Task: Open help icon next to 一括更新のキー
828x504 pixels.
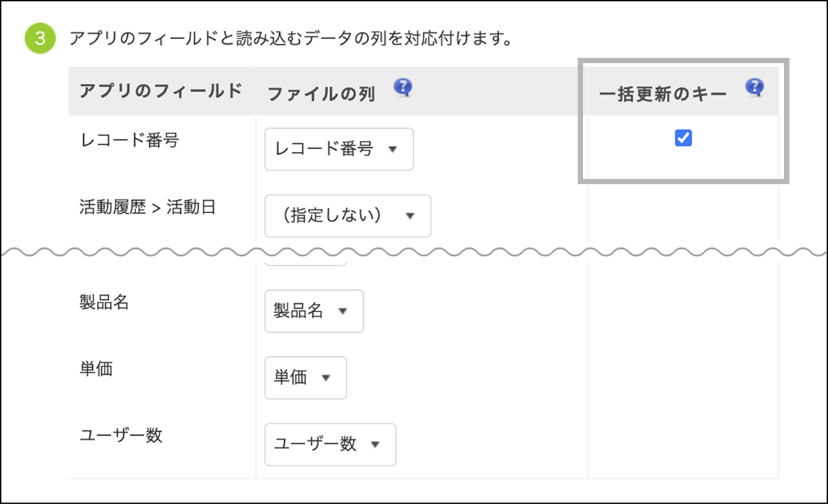Action: (754, 87)
